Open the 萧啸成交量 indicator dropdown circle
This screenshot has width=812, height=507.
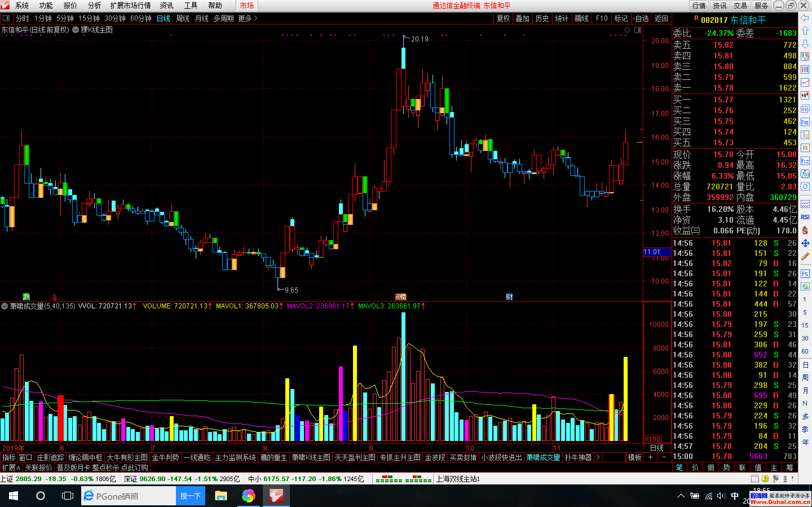click(4, 306)
